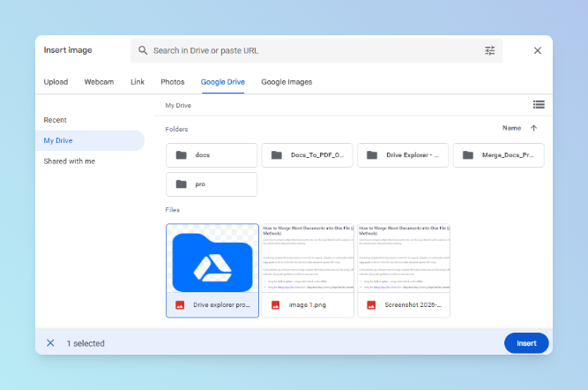Open the Photos tab
588x390 pixels.
coord(173,82)
